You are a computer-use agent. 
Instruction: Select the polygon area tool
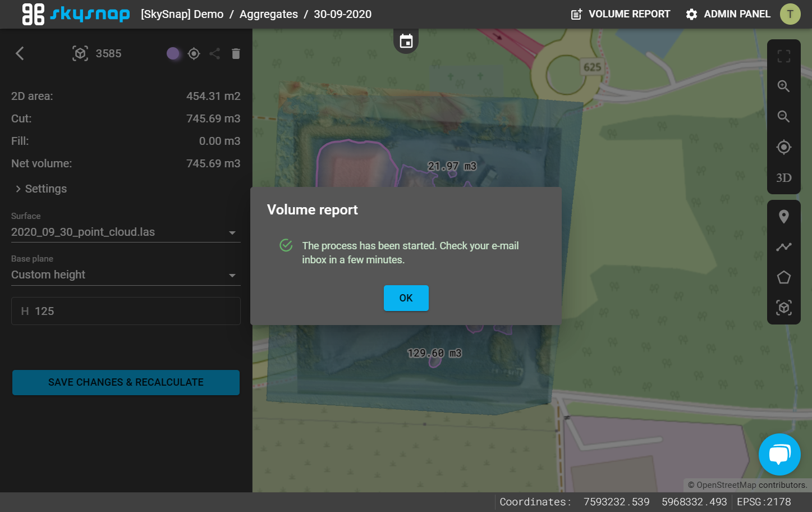tap(784, 277)
